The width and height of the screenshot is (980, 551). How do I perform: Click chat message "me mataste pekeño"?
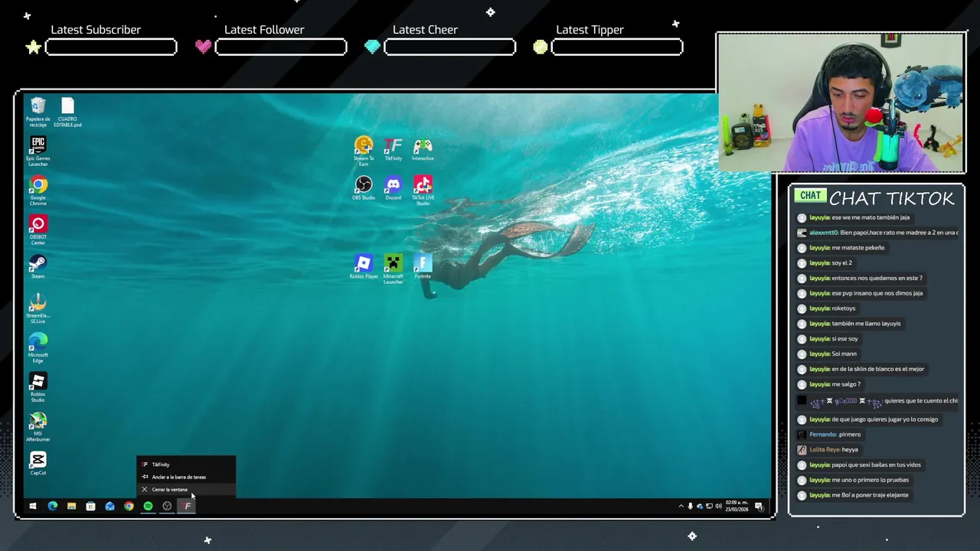pos(857,248)
